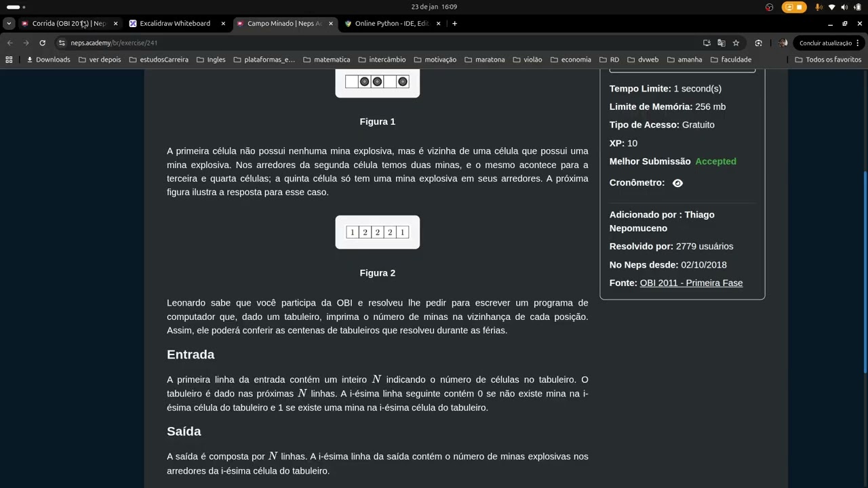Bookmark this page with the star icon

(736, 43)
